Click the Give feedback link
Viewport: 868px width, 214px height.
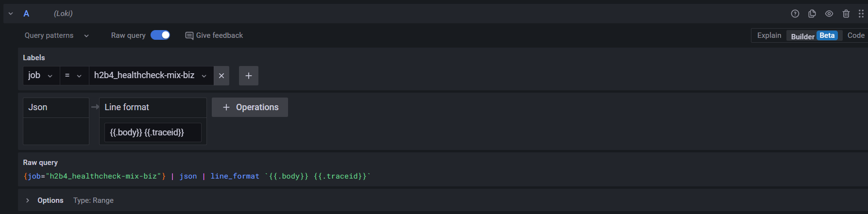tap(214, 35)
